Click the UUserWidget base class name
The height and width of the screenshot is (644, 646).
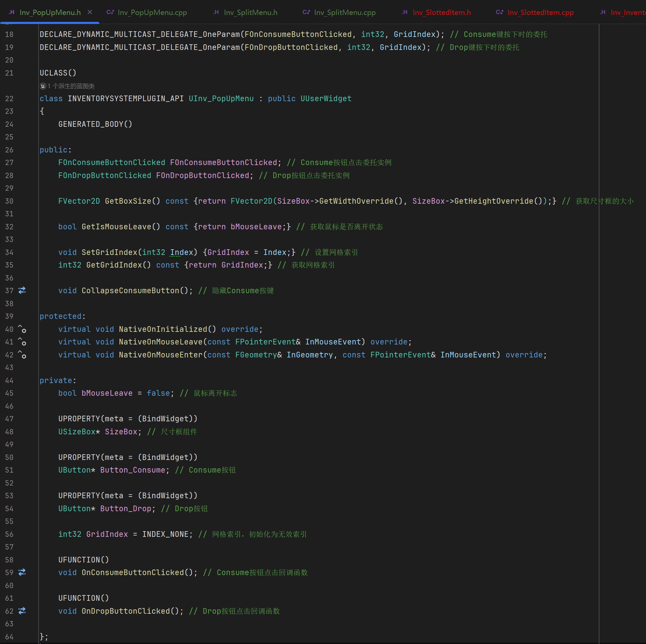[x=326, y=99]
